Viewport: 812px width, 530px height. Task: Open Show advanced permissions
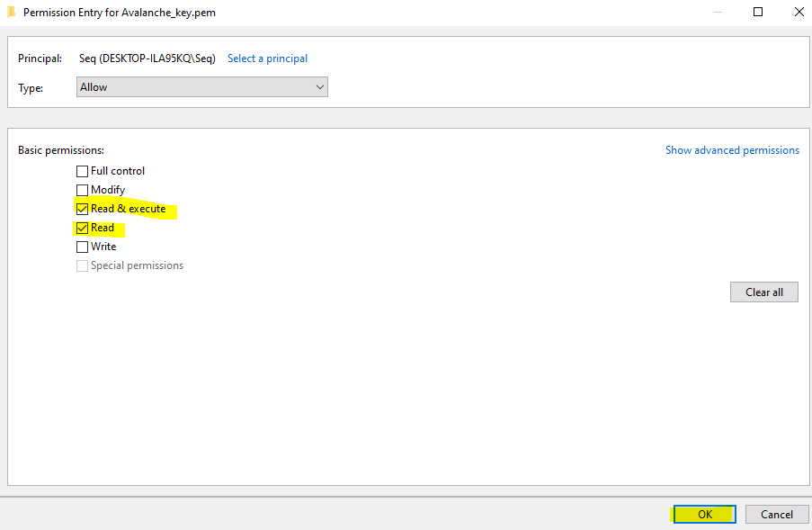(x=732, y=150)
